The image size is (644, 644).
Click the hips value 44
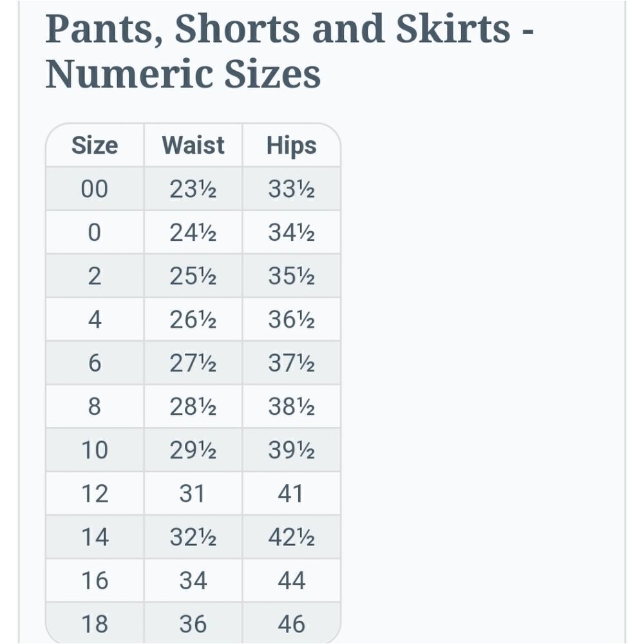pyautogui.click(x=291, y=581)
